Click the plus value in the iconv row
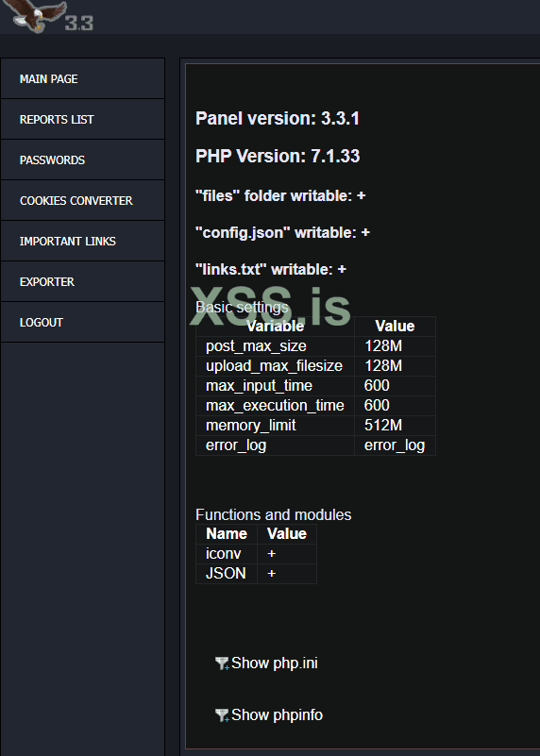 [287, 554]
